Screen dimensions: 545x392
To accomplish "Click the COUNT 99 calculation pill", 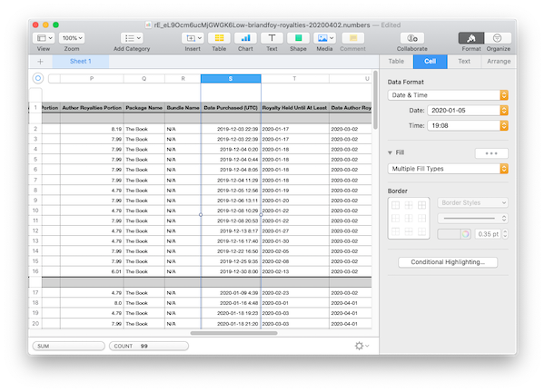I will 149,346.
